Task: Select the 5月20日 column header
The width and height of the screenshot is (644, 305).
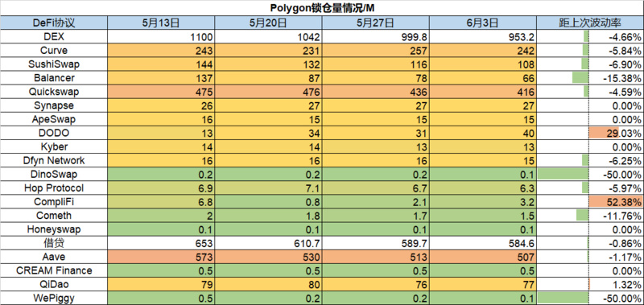Action: tap(268, 23)
